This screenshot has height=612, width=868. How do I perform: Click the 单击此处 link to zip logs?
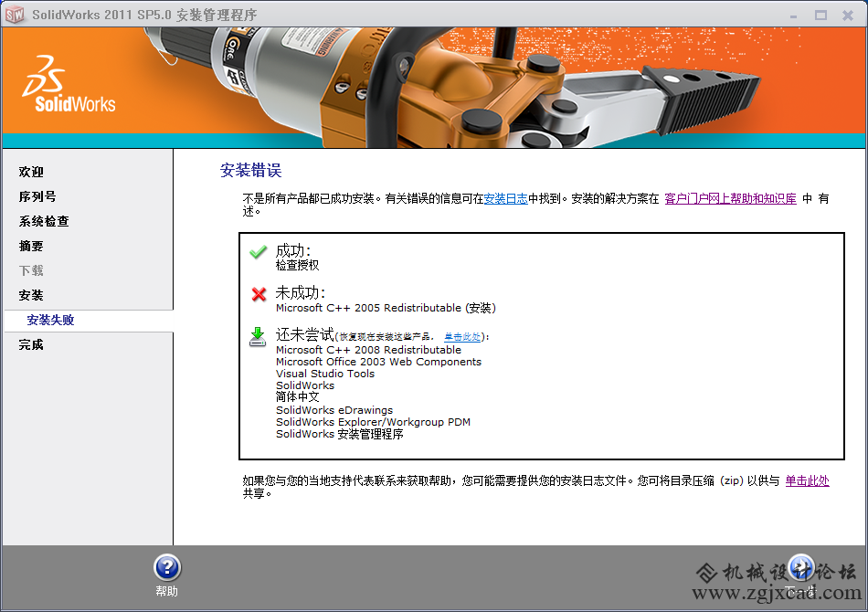[x=807, y=480]
